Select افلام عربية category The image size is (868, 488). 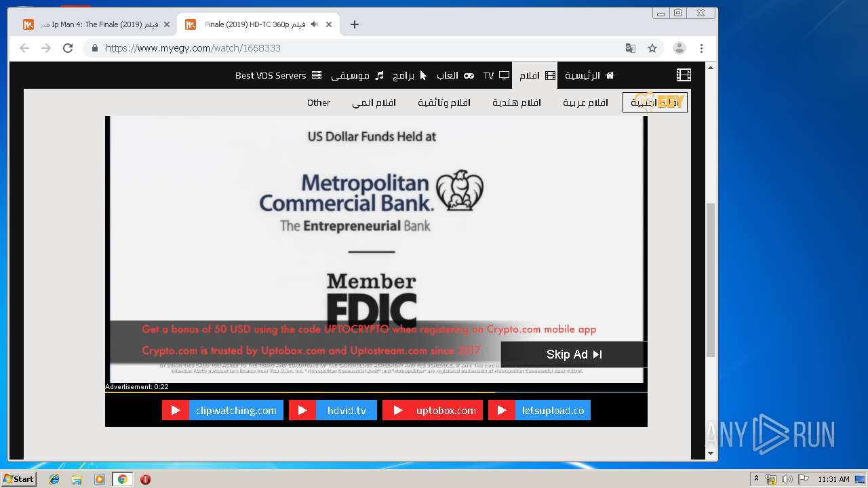click(x=585, y=102)
